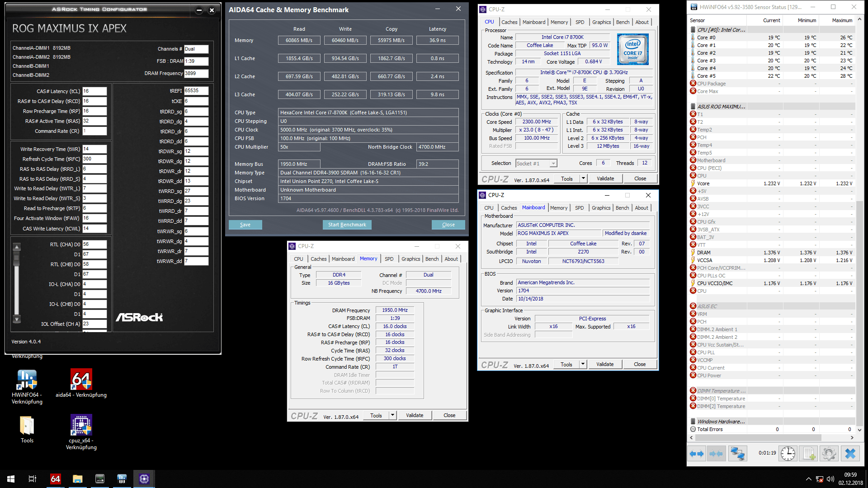Image resolution: width=868 pixels, height=488 pixels.
Task: Switch to AIDA64 via taskbar icon
Action: click(x=55, y=479)
